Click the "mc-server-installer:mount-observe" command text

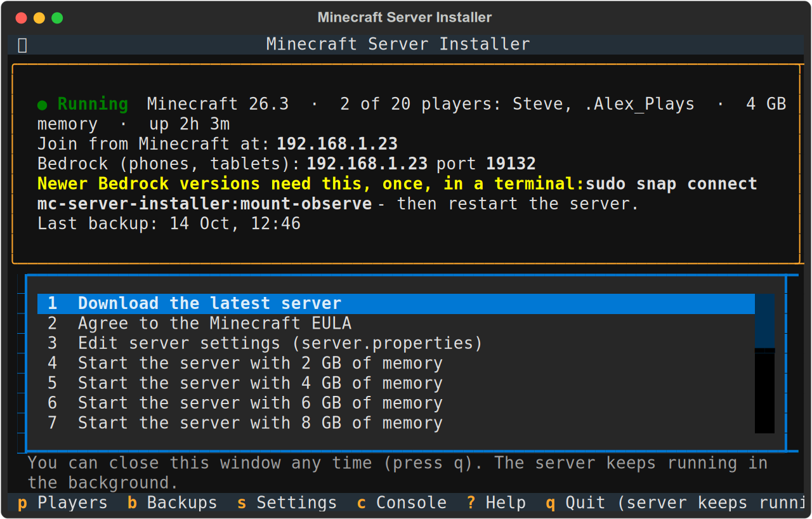(205, 204)
